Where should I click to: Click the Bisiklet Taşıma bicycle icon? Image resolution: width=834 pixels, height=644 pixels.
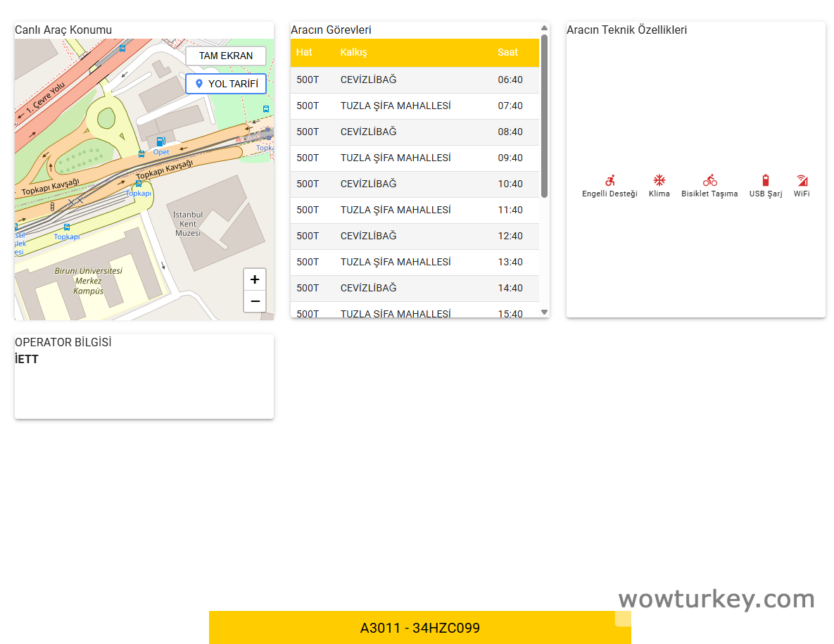coord(709,179)
